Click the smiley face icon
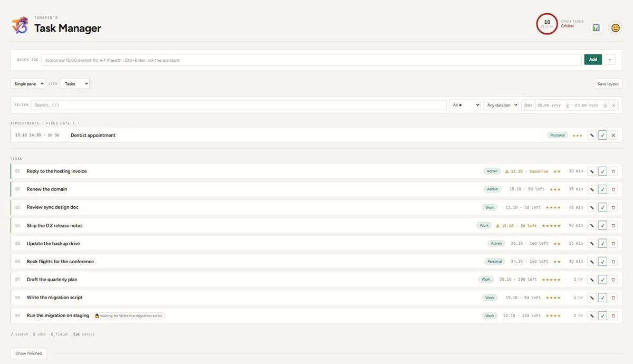Viewport: 633px width, 364px height. click(615, 28)
